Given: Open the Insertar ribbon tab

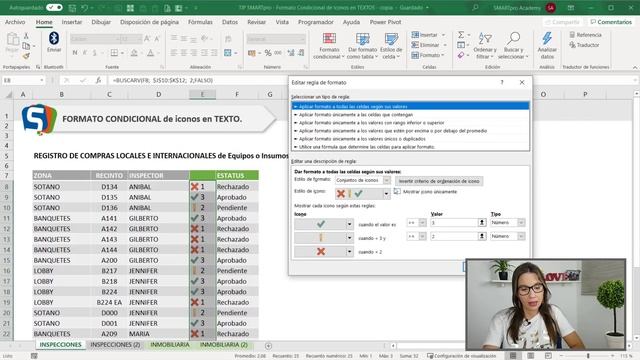Looking at the screenshot, I should [x=72, y=22].
